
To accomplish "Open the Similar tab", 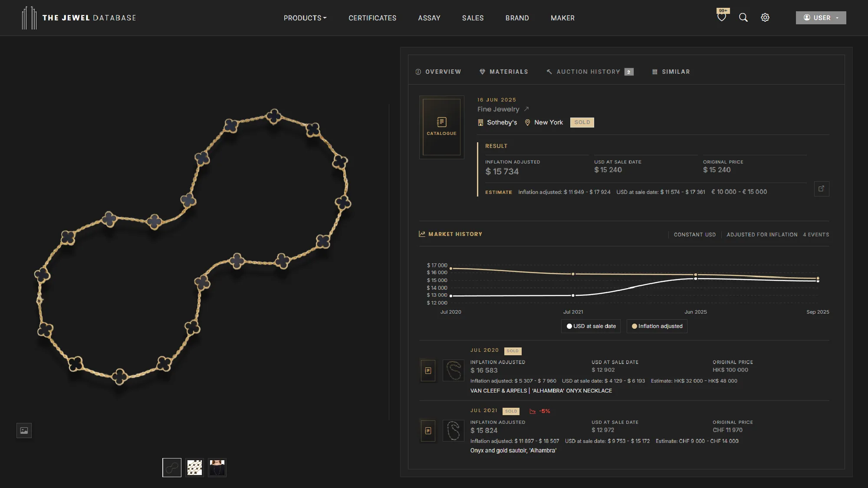I will 671,72.
